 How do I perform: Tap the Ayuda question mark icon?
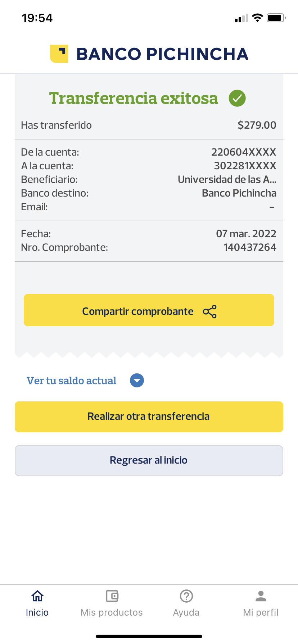(x=186, y=596)
